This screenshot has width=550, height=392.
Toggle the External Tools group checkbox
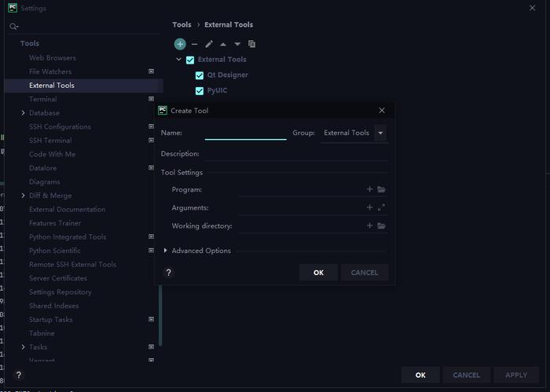pos(190,60)
